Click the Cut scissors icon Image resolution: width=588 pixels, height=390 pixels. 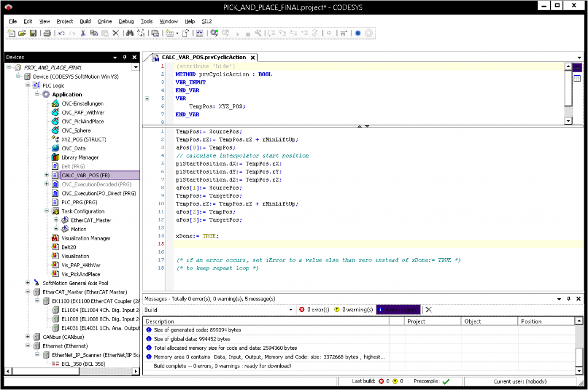[83, 33]
